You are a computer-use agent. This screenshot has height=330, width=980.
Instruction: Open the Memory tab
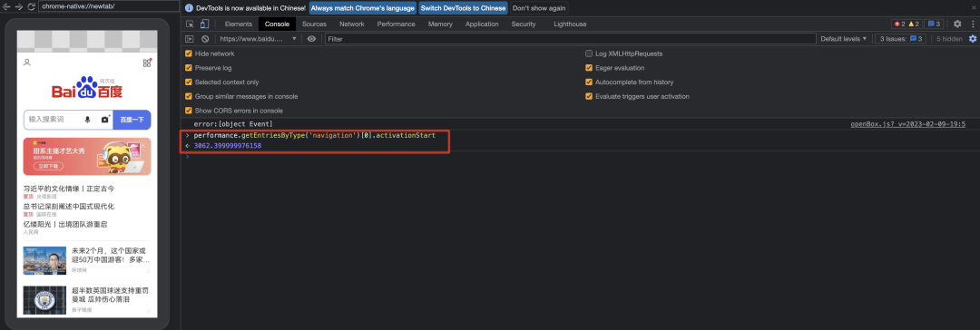(x=441, y=24)
